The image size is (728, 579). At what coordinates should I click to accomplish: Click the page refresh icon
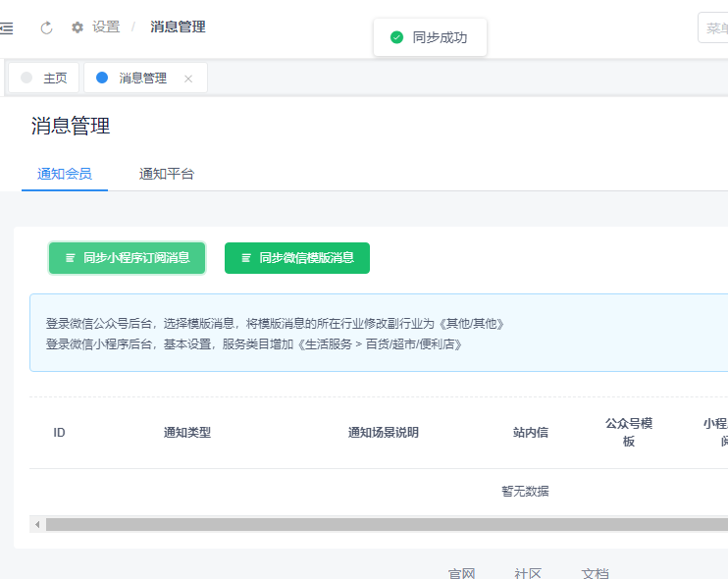pyautogui.click(x=46, y=27)
